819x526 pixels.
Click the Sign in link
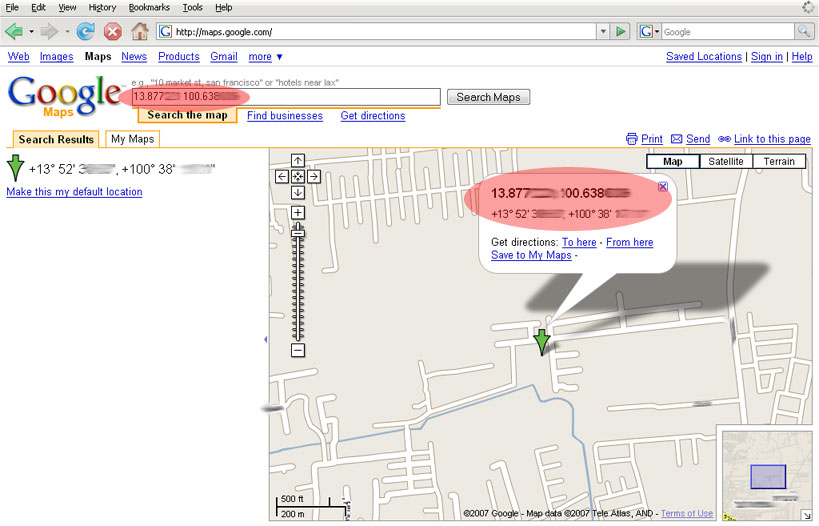point(767,56)
